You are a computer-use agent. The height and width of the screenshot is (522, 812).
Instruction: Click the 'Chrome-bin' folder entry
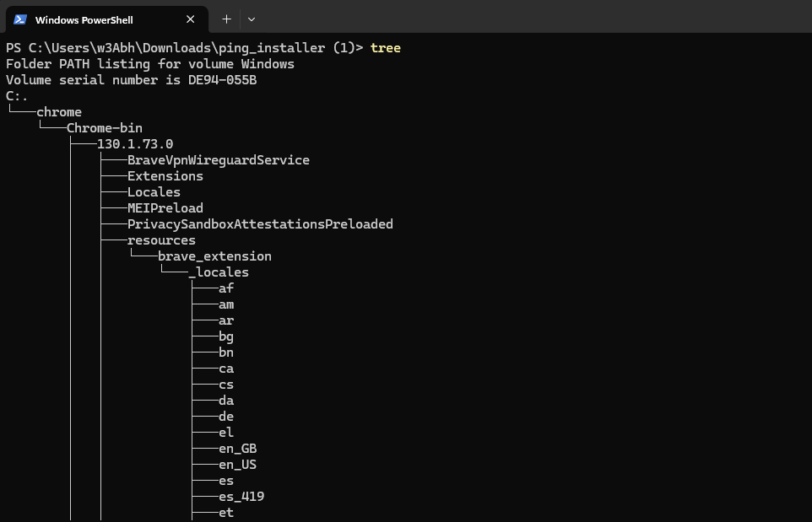105,128
